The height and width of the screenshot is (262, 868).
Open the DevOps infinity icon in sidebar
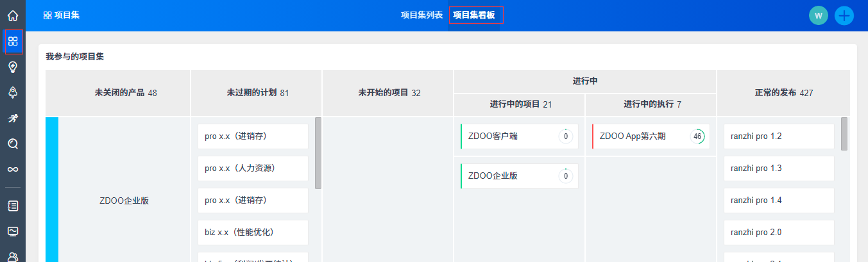click(12, 169)
